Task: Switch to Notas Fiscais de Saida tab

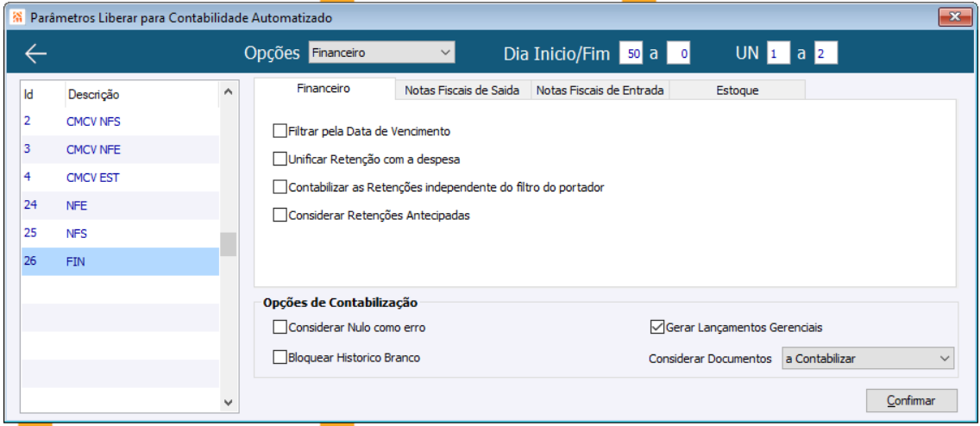Action: click(x=462, y=91)
